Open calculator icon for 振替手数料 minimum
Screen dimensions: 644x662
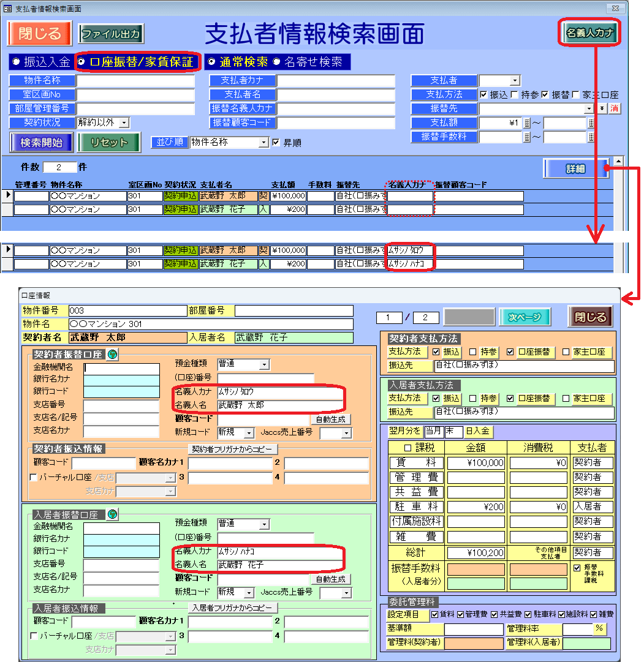527,137
